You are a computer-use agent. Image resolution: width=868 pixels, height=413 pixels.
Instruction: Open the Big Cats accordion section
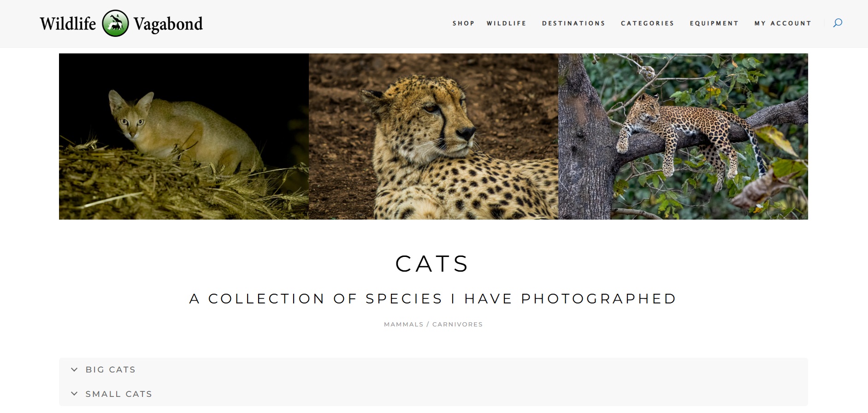click(x=433, y=370)
